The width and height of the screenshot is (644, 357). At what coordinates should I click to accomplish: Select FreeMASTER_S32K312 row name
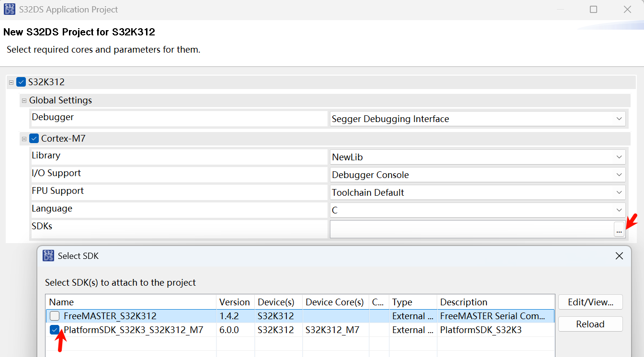coord(110,316)
